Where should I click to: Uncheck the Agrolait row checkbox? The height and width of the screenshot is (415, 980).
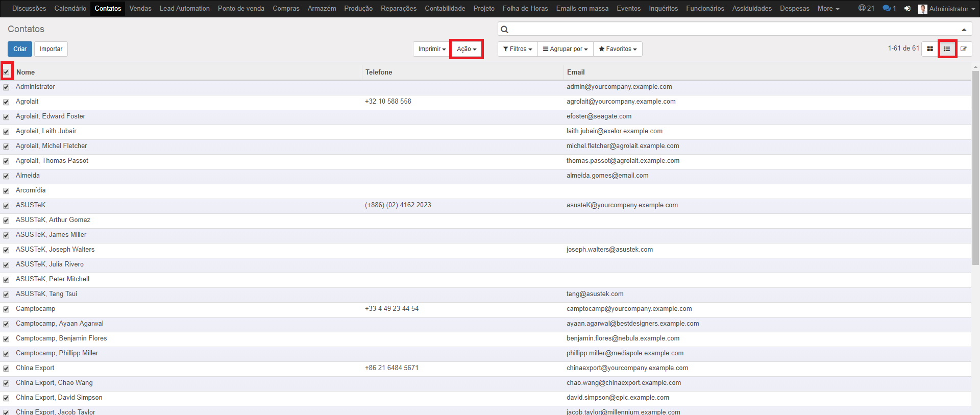pyautogui.click(x=6, y=102)
